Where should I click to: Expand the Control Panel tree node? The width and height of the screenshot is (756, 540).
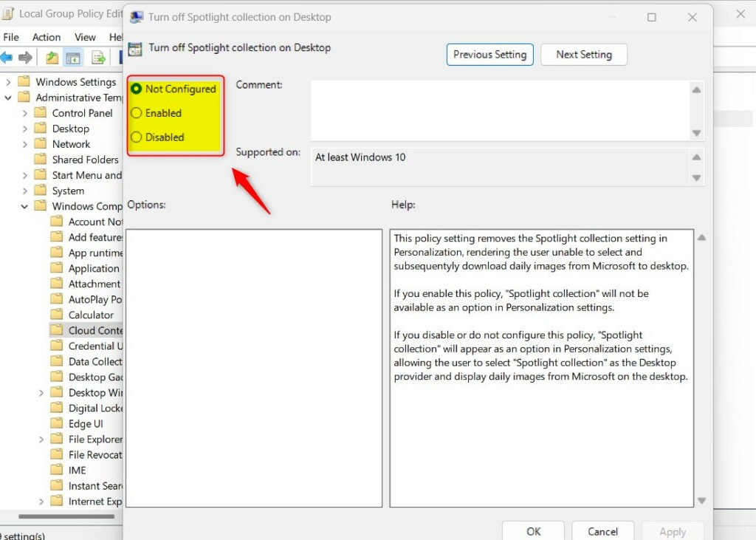(24, 114)
